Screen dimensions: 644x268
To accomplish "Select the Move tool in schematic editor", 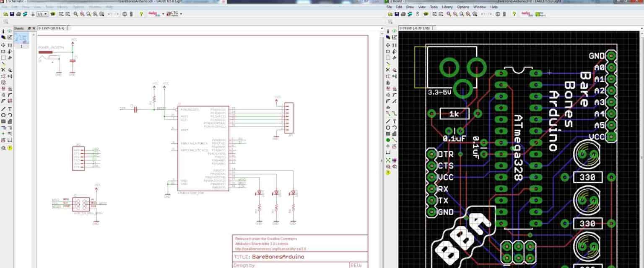I will pyautogui.click(x=3, y=45).
